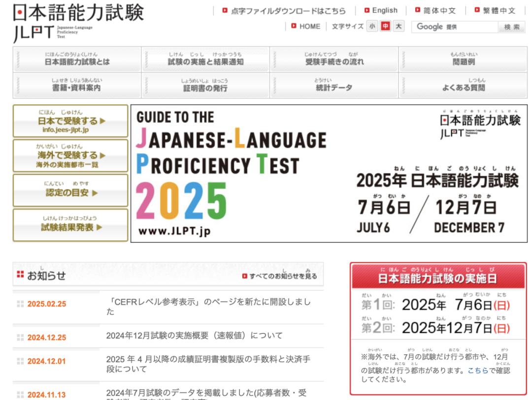Click the 検索 search button
Image resolution: width=532 pixels, height=400 pixels.
click(512, 27)
